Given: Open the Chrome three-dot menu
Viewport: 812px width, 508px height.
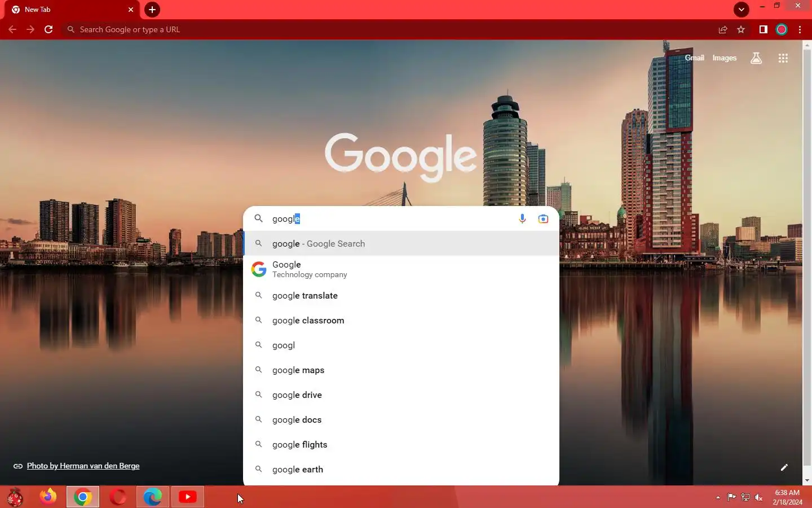Looking at the screenshot, I should [800, 29].
